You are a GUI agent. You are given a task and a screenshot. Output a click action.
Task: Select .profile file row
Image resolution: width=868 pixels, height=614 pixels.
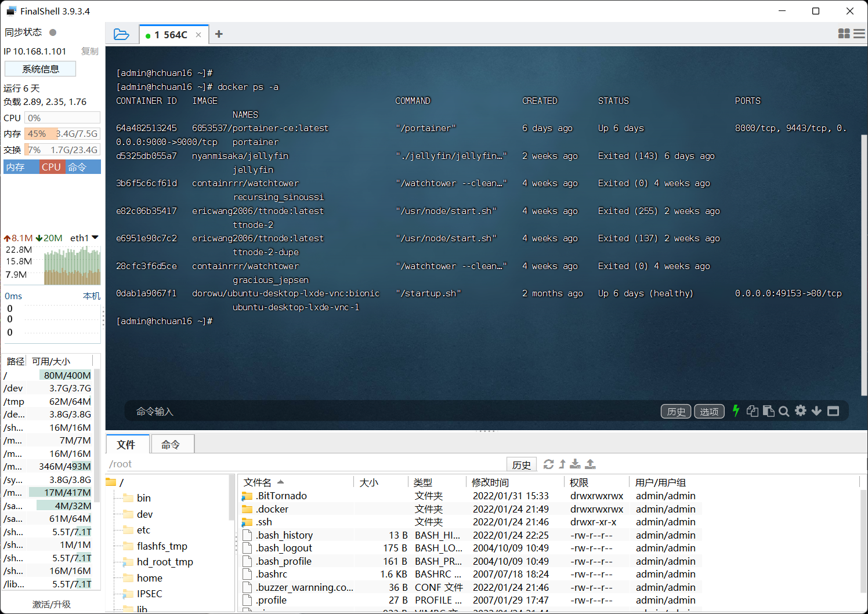click(471, 600)
